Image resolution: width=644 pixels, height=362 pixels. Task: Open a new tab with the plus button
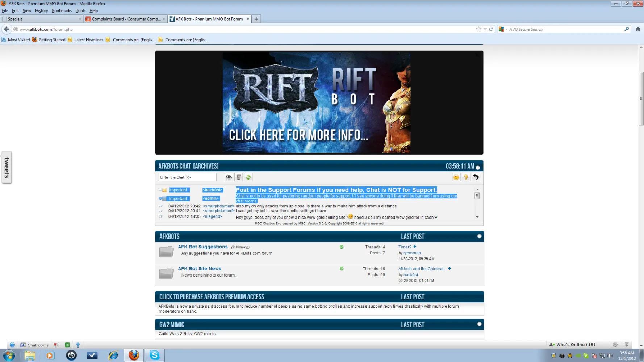(256, 19)
